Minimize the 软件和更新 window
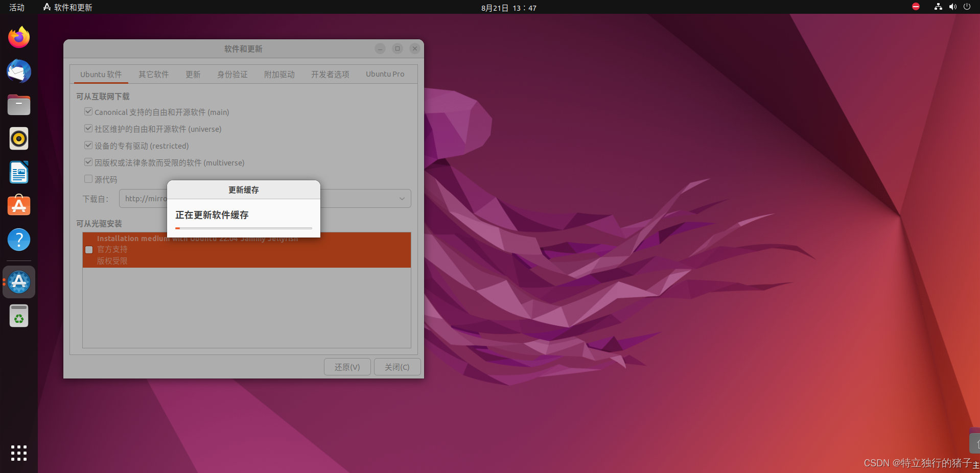 (380, 49)
